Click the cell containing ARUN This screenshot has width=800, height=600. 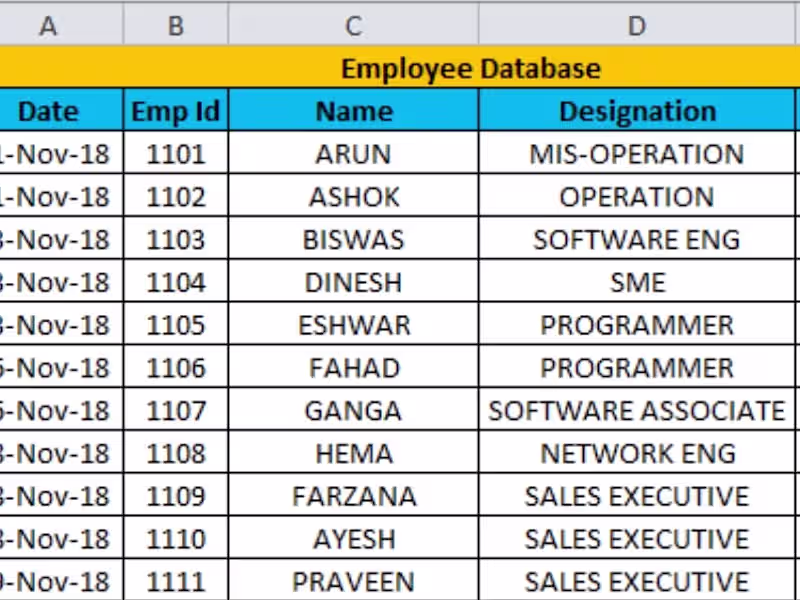(x=353, y=154)
